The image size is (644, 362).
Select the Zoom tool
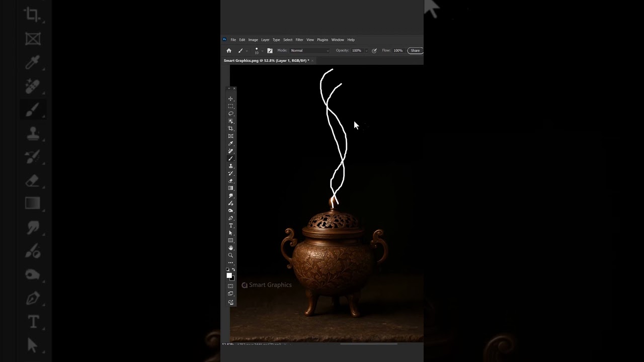pos(231,255)
